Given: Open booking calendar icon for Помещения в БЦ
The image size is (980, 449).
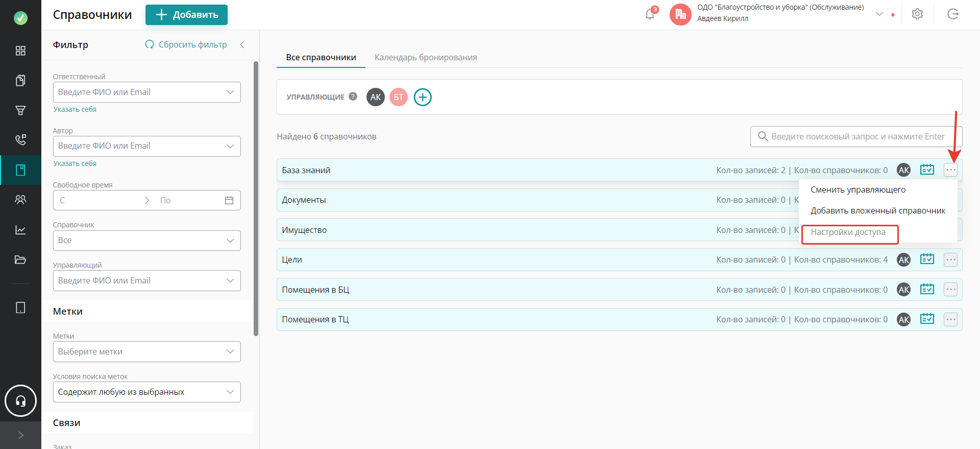Looking at the screenshot, I should pyautogui.click(x=927, y=289).
